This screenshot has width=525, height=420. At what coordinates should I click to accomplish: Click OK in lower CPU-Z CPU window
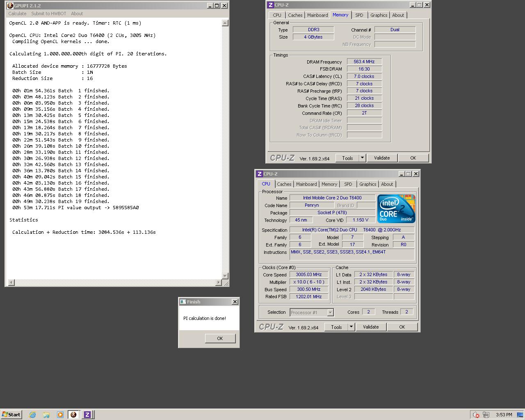[x=402, y=327]
